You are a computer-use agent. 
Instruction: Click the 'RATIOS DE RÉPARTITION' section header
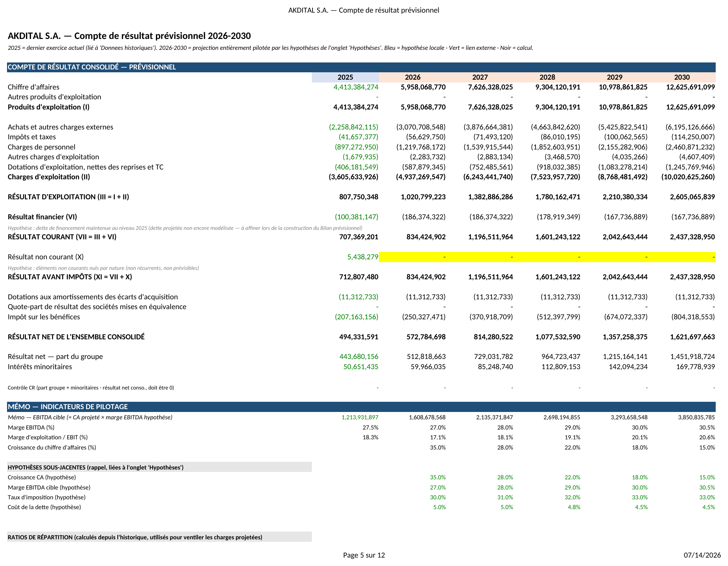point(159,537)
